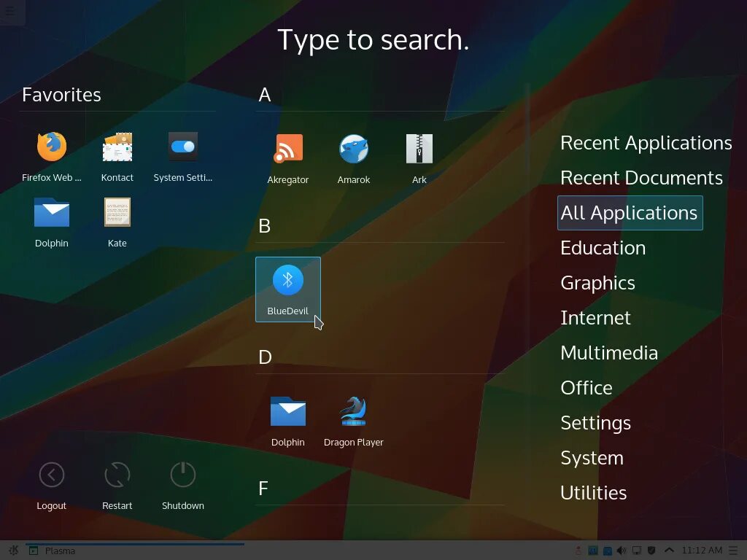Click the Shutdown power icon

point(183,475)
